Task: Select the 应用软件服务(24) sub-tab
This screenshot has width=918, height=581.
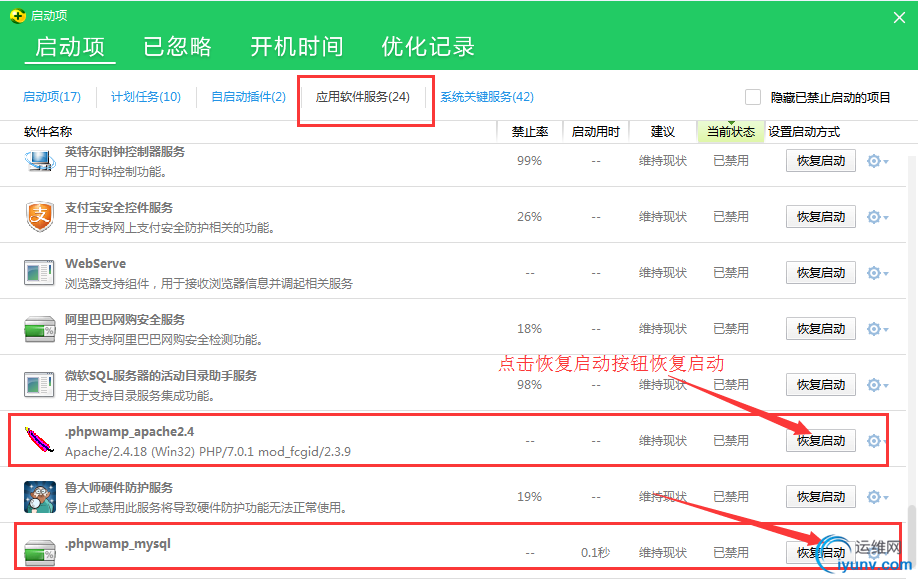Action: coord(362,97)
